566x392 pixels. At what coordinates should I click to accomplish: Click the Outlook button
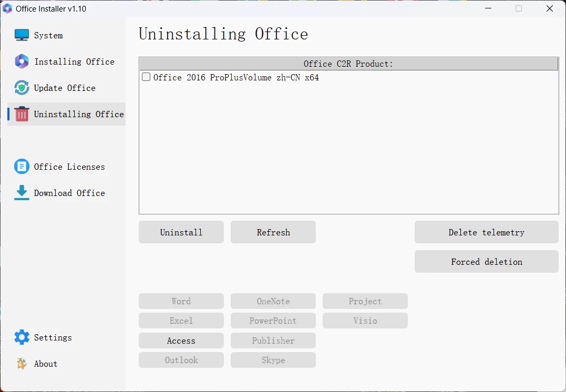(181, 360)
